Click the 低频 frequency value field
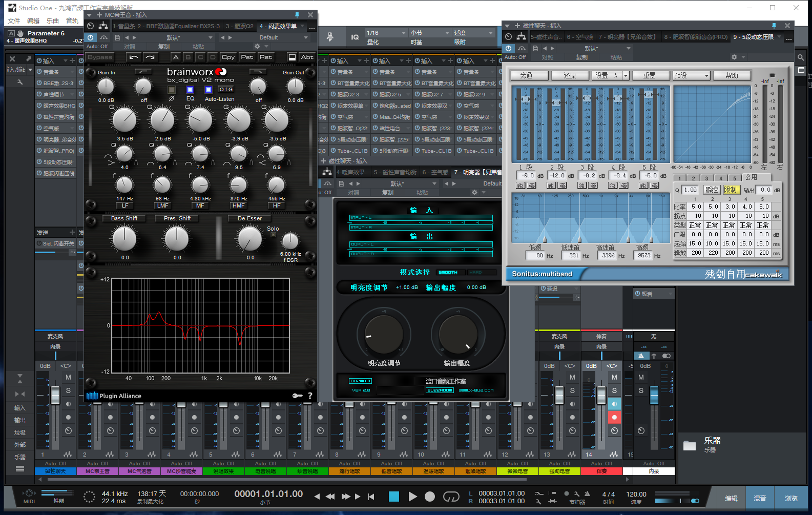The image size is (812, 515). tap(536, 255)
